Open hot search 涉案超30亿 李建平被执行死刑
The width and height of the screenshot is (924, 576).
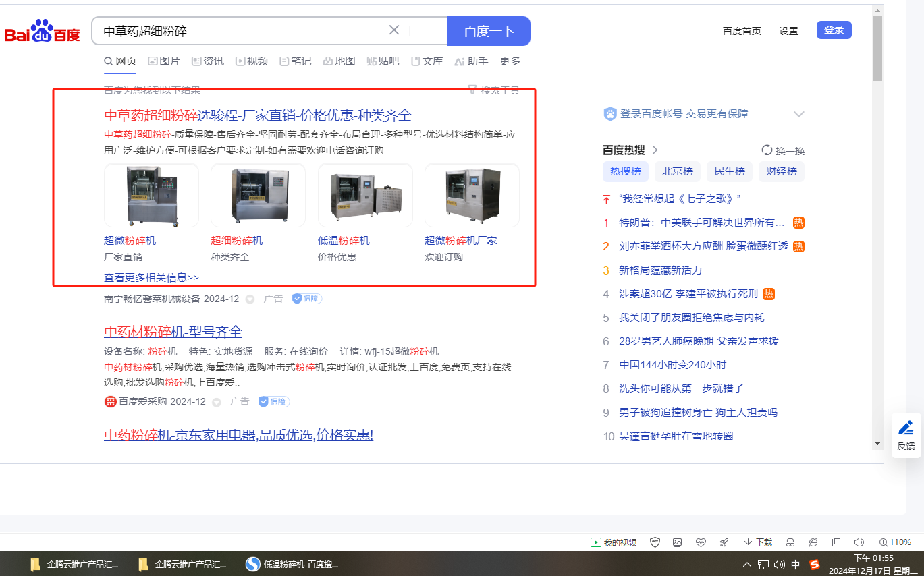click(x=688, y=294)
